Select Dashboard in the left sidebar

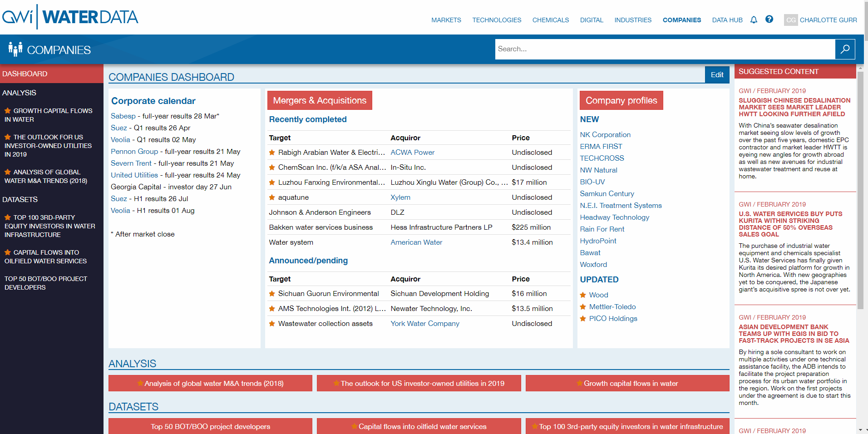tap(25, 74)
